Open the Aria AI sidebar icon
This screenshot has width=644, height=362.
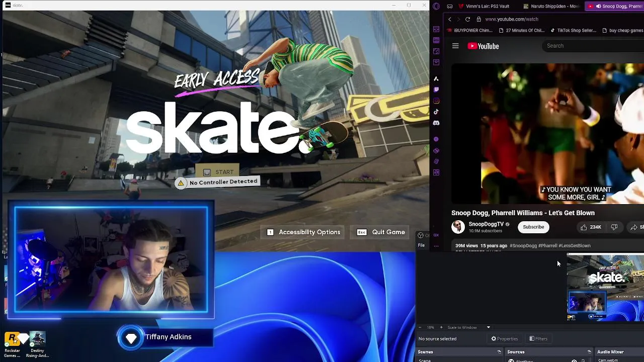point(436,79)
